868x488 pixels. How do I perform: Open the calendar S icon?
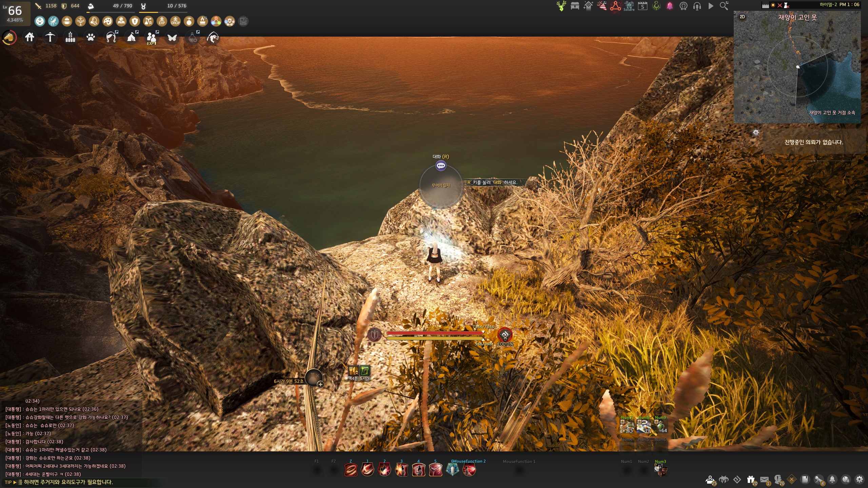[x=643, y=6]
